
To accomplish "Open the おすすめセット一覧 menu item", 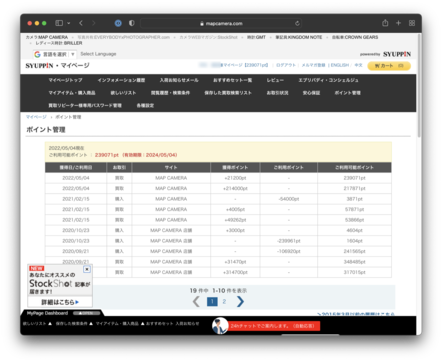I will (233, 80).
